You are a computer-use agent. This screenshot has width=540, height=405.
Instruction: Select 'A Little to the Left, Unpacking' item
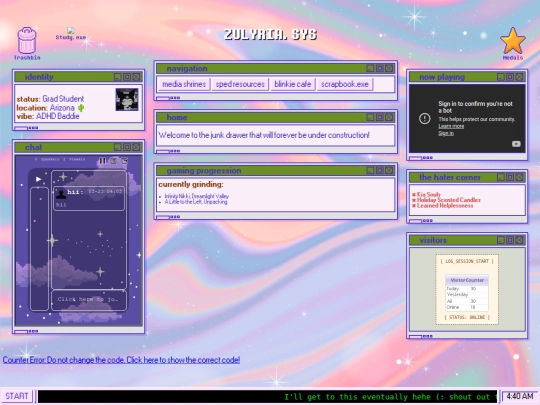click(x=196, y=202)
